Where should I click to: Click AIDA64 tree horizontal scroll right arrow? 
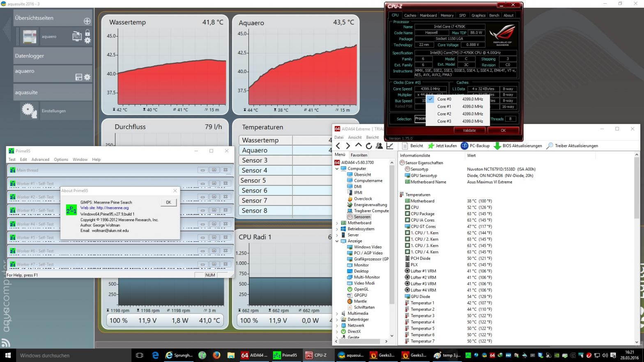point(386,341)
